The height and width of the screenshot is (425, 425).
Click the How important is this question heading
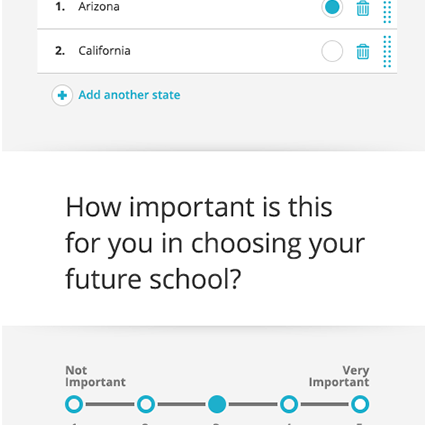pyautogui.click(x=215, y=243)
